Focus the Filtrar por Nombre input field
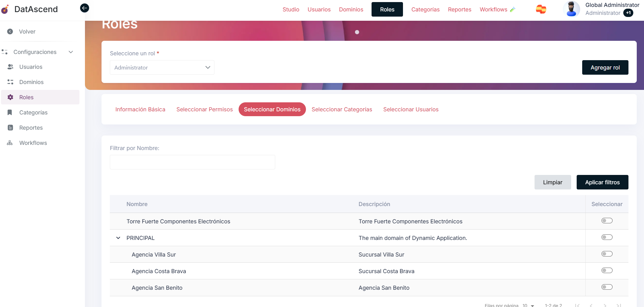Screen dimensions: 644x307 pyautogui.click(x=192, y=162)
